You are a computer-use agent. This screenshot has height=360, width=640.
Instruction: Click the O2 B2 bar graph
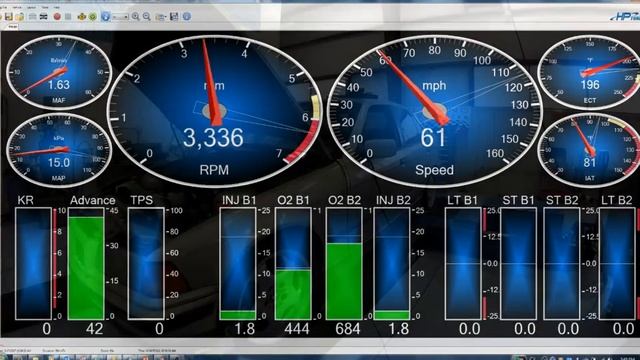pos(344,263)
